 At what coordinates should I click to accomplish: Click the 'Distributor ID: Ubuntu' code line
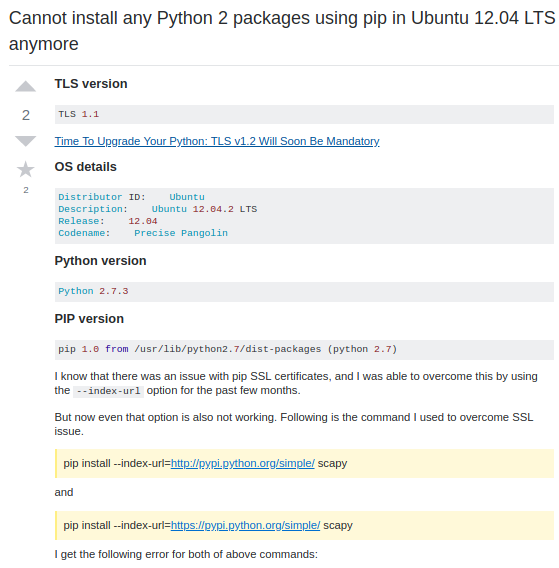[131, 197]
